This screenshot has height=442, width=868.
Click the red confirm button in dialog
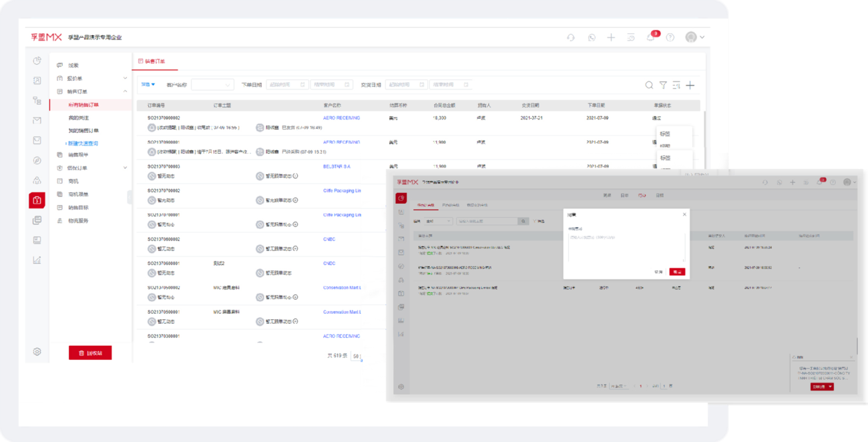tap(677, 272)
